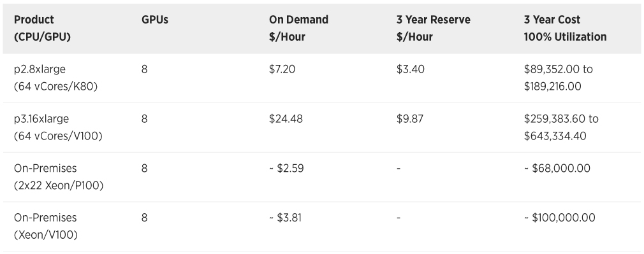This screenshot has height=254, width=644.
Task: Click the Product (CPU/GPU) column header
Action: pyautogui.click(x=42, y=28)
